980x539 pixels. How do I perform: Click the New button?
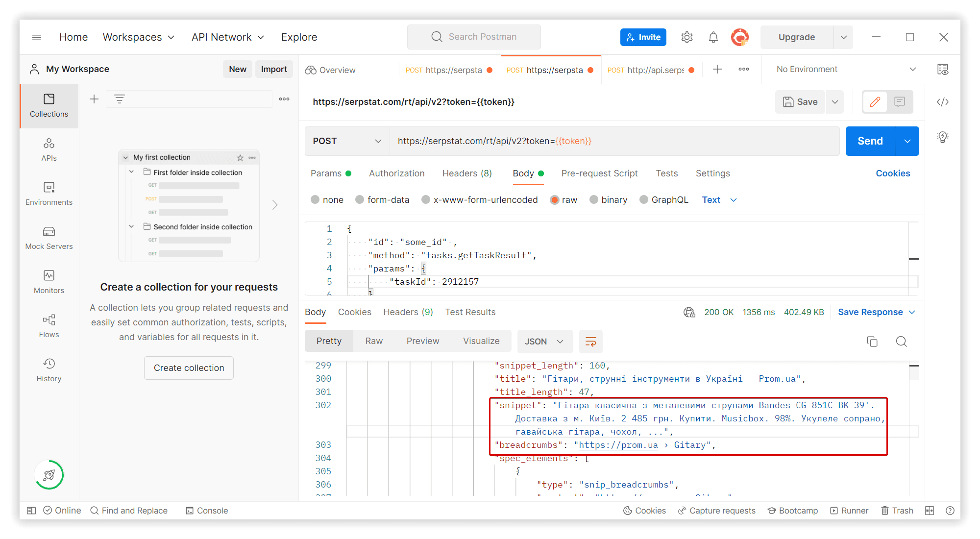[238, 69]
